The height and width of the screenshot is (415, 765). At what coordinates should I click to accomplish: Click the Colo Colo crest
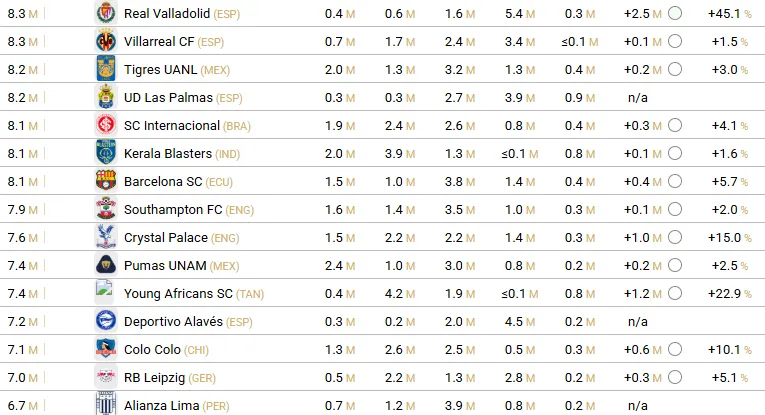[x=105, y=350]
